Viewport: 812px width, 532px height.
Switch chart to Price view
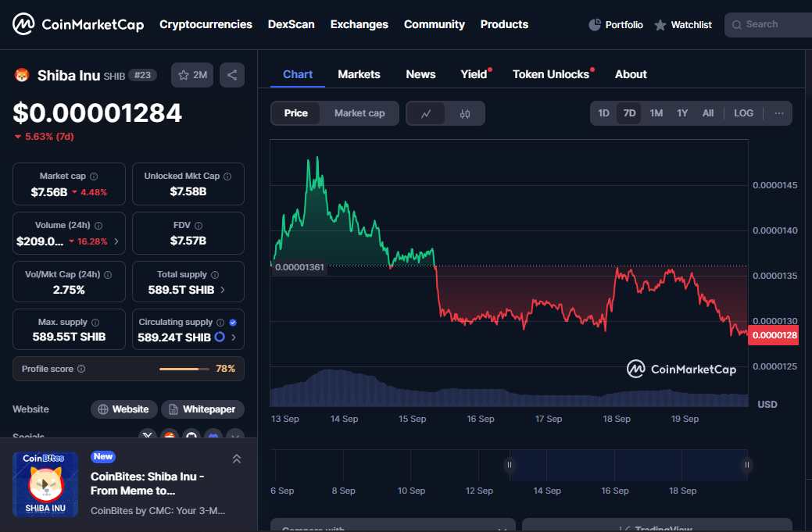pos(295,113)
